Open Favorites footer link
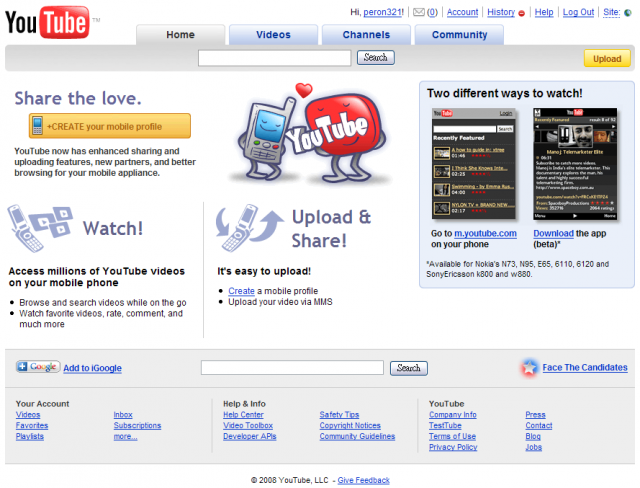This screenshot has height=488, width=640. coord(32,426)
